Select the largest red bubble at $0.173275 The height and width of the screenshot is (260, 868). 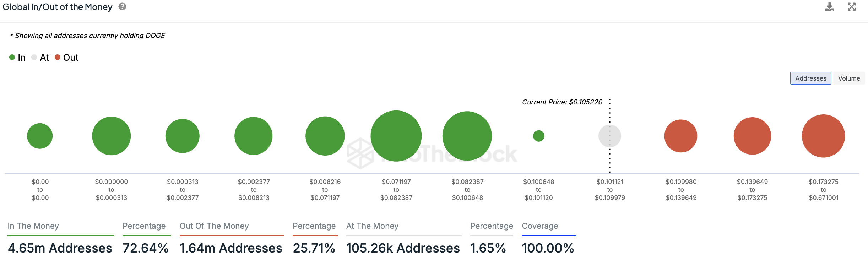coord(823,136)
